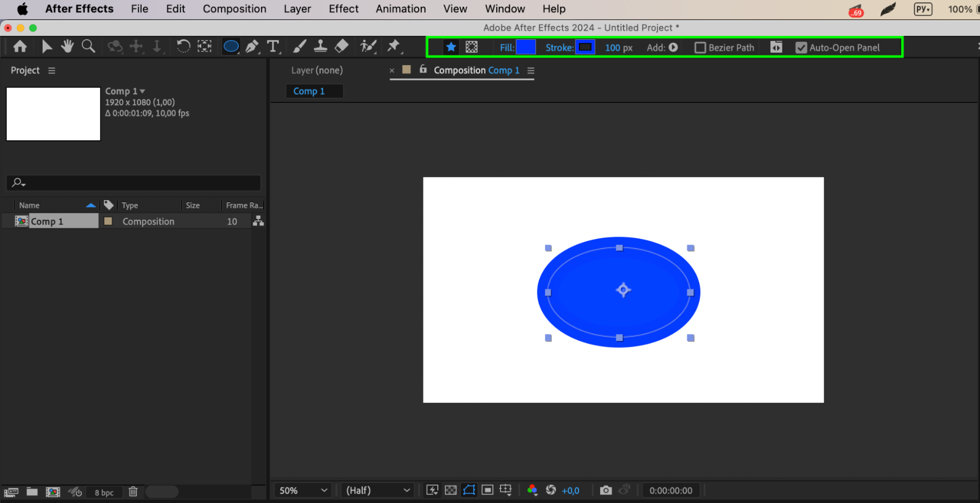The height and width of the screenshot is (503, 980).
Task: Click the 8 bpc color depth button
Action: coord(104,492)
